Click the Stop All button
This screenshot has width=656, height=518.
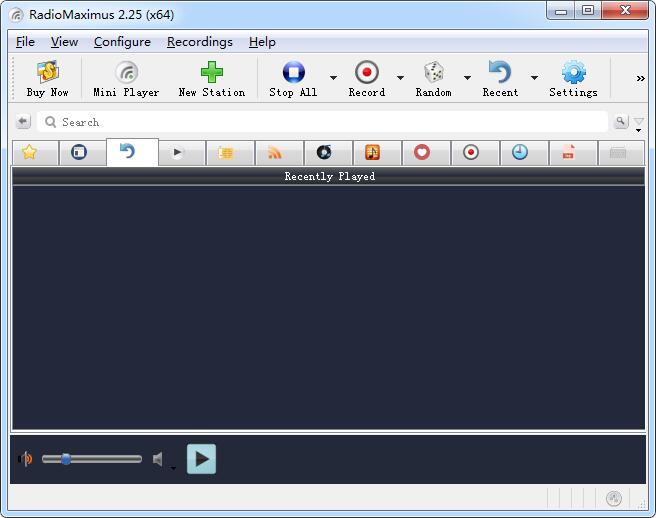coord(293,79)
